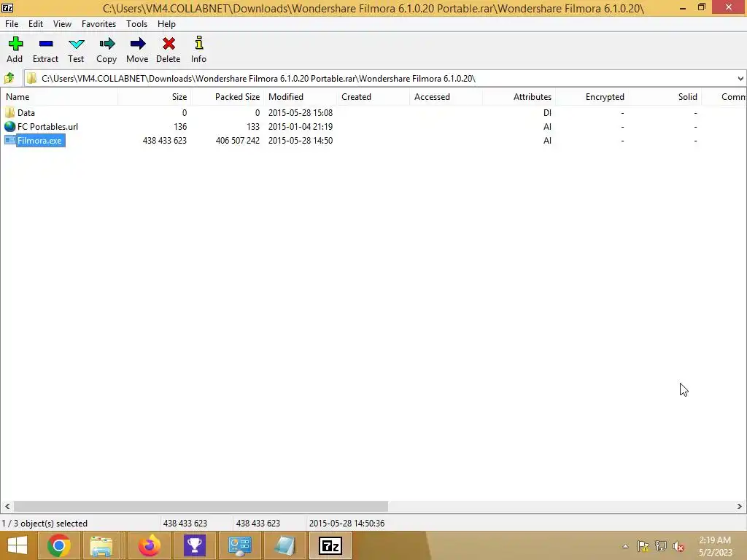Viewport: 747px width, 560px height.
Task: Open File Explorer from the taskbar
Action: 101,545
